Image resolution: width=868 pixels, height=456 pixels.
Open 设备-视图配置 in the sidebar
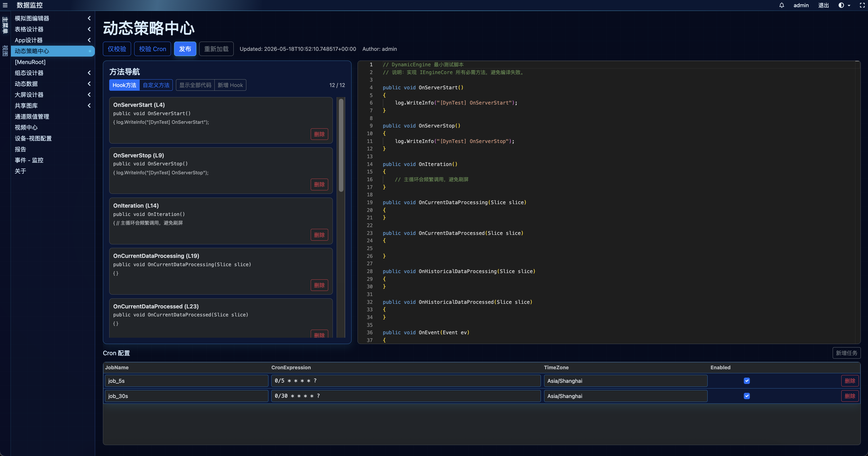point(53,138)
